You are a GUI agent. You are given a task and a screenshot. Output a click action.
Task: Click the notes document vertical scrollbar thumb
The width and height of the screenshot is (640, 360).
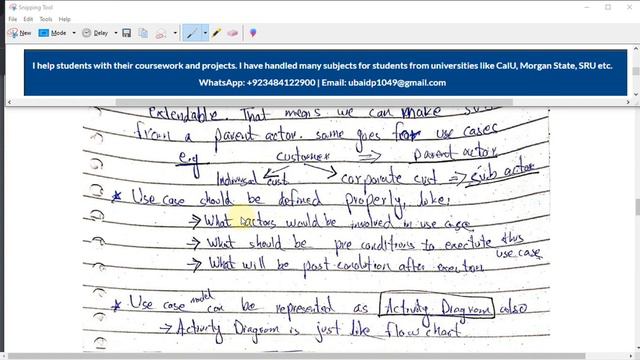[x=637, y=206]
